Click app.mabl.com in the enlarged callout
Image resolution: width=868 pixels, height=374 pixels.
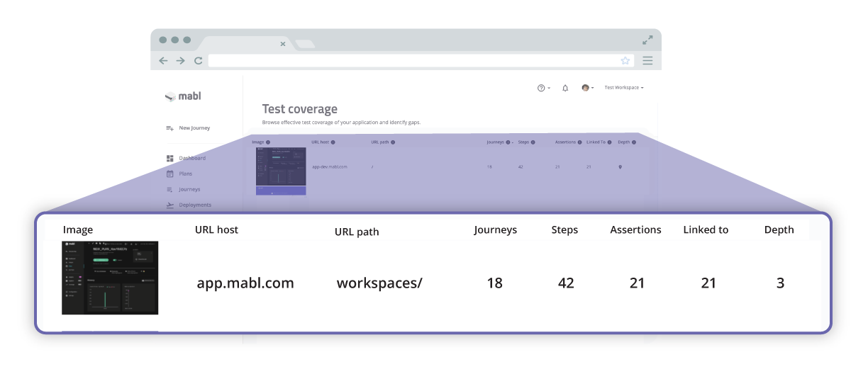pyautogui.click(x=245, y=283)
